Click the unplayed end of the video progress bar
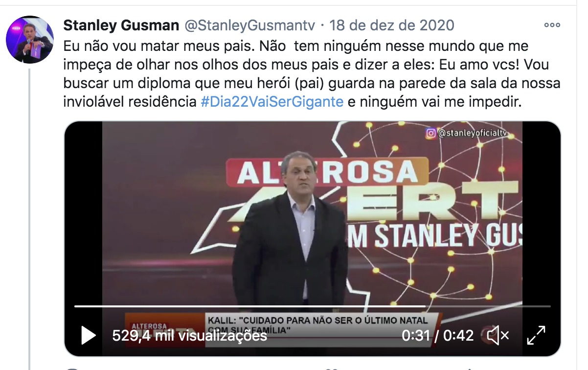588x370 pixels. 488,306
